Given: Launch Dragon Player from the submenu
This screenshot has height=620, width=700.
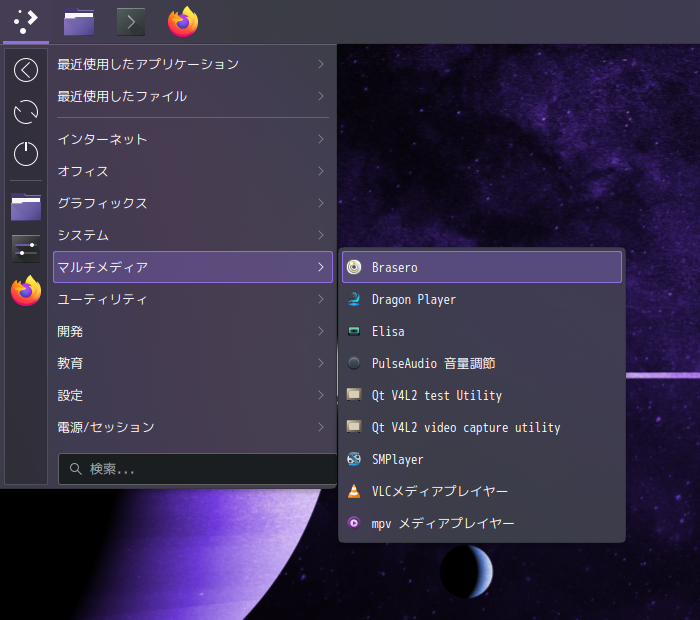Looking at the screenshot, I should click(x=482, y=299).
